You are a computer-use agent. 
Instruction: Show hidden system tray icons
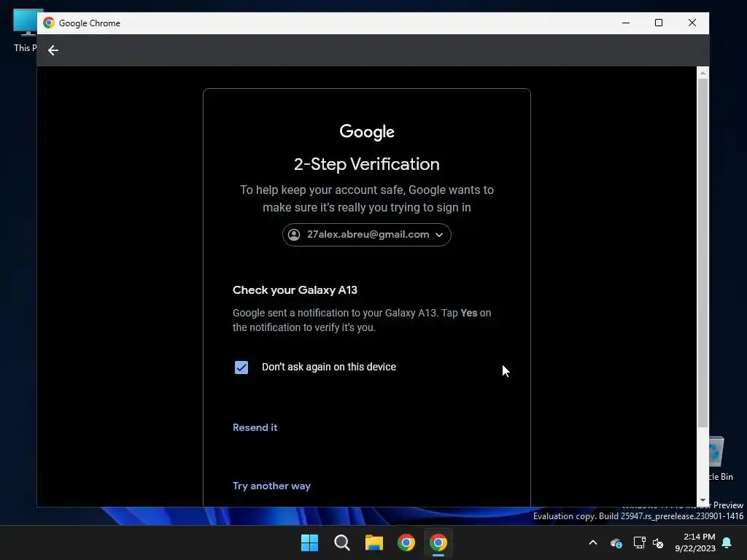593,542
